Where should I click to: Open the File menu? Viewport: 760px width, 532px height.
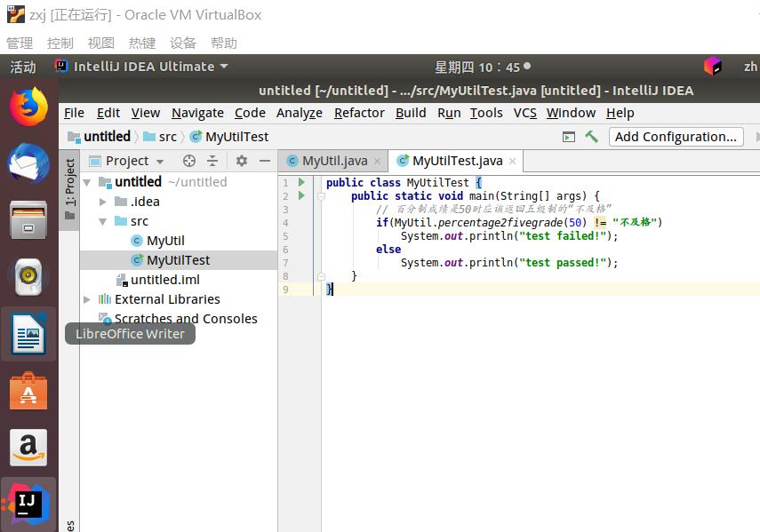click(x=74, y=113)
